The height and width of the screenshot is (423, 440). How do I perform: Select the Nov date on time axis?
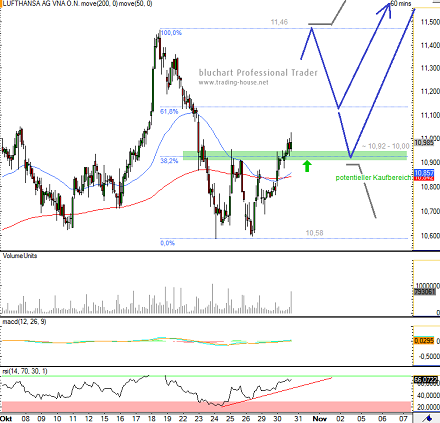click(x=319, y=418)
